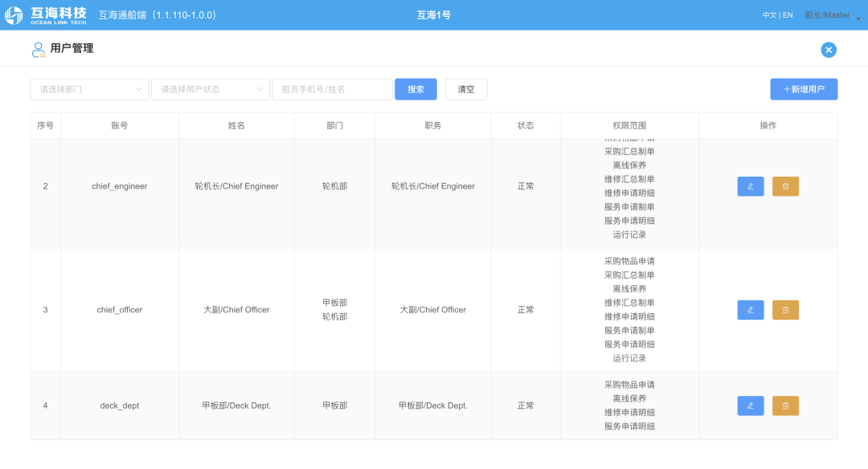This screenshot has height=469, width=868.
Task: Click the 大副/Chief Officer position cell
Action: point(433,310)
